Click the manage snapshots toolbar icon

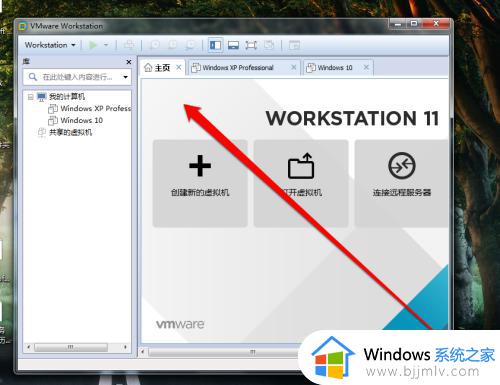pos(190,45)
